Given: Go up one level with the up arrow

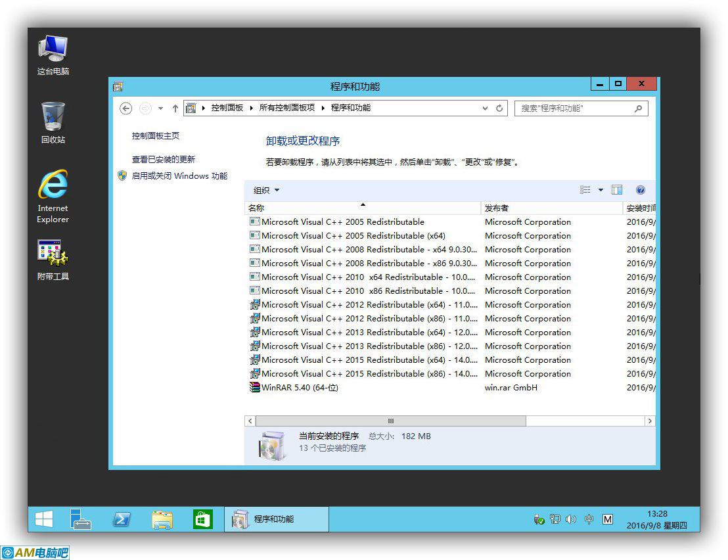Looking at the screenshot, I should coord(175,108).
